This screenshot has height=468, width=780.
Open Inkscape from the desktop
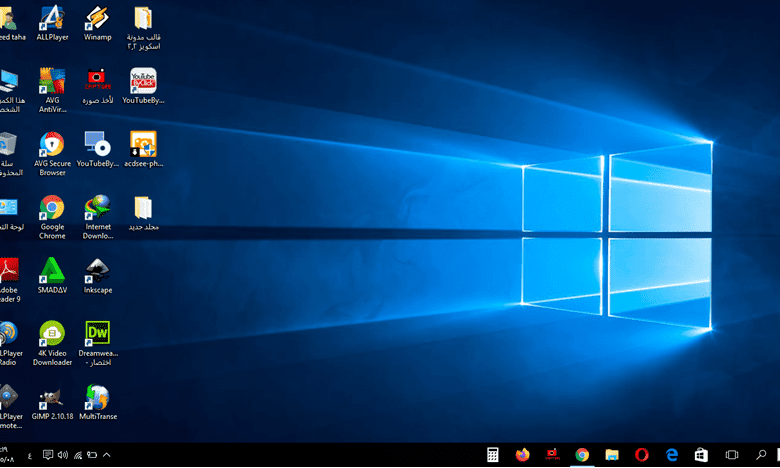pos(98,276)
